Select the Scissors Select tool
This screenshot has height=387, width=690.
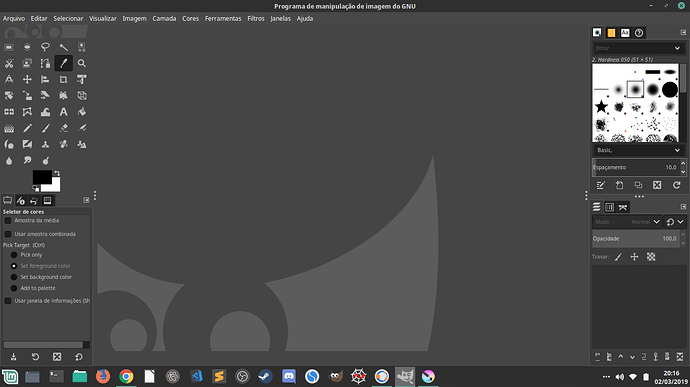click(x=9, y=63)
